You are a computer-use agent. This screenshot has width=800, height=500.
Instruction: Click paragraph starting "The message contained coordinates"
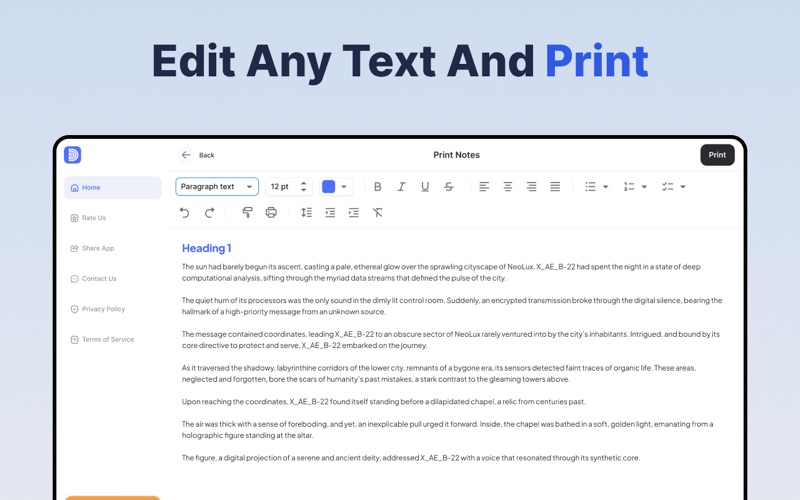click(451, 340)
